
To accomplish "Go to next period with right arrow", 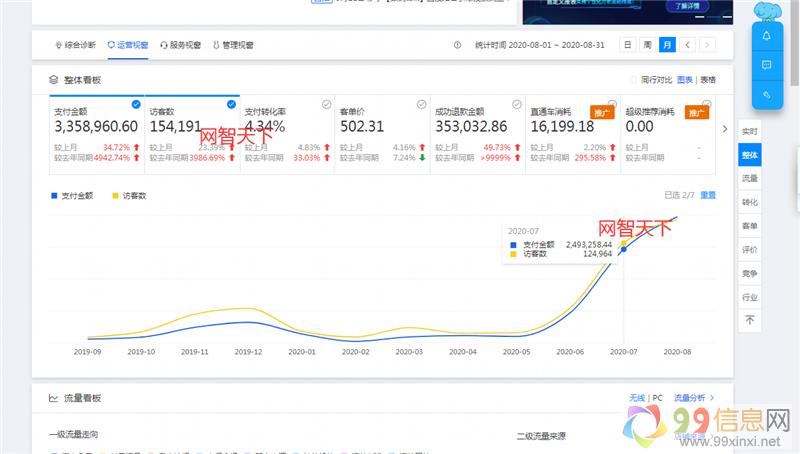I will pos(706,45).
